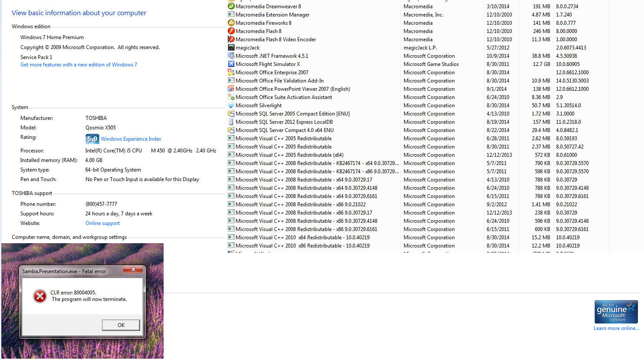Screen dimensions: 644x360
Task: Click the red error icon in the Samba dialog
Action: tap(40, 296)
